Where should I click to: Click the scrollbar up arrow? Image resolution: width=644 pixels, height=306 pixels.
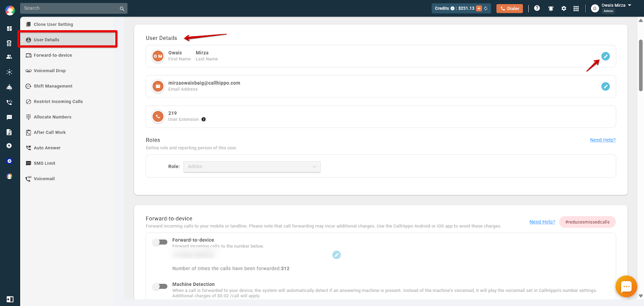(641, 21)
